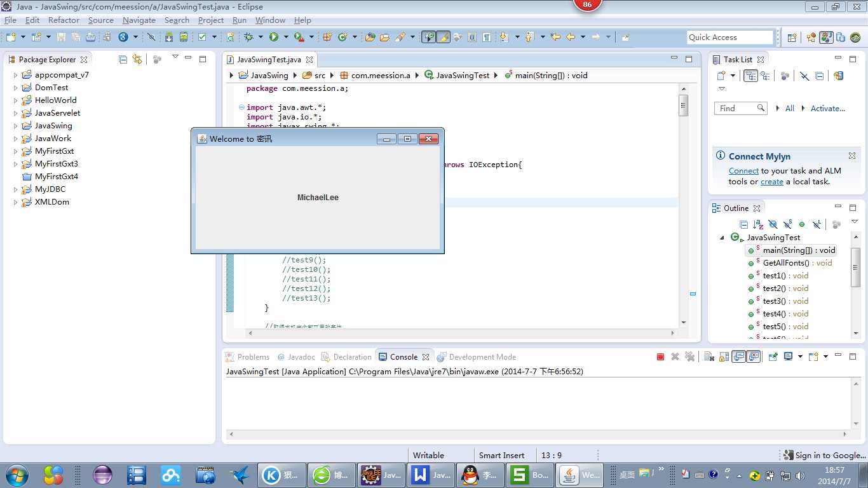The height and width of the screenshot is (488, 868).
Task: Open the Window menu
Action: click(x=270, y=20)
